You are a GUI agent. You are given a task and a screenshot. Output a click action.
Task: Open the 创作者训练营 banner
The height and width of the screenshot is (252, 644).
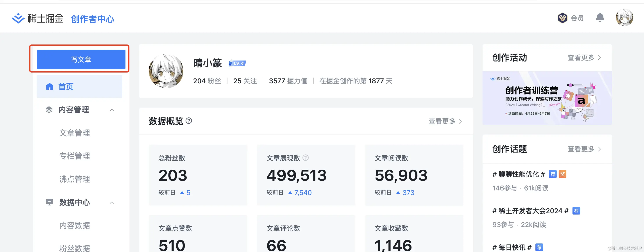tap(547, 98)
